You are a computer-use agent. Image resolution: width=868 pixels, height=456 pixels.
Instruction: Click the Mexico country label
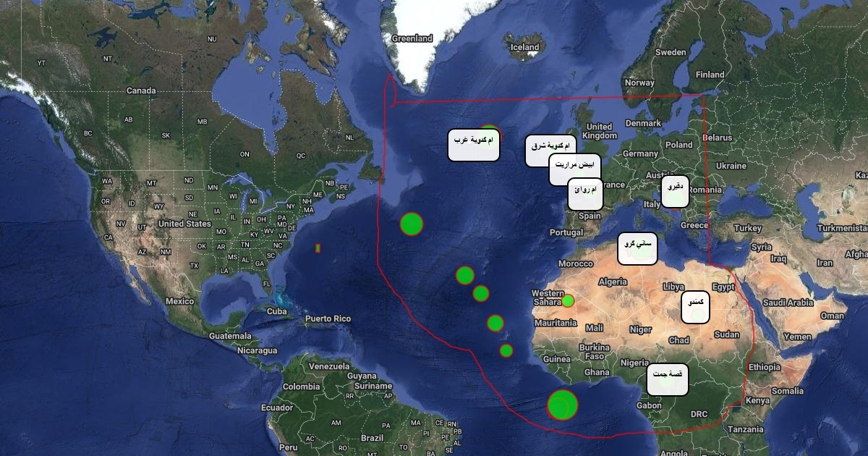point(179,300)
